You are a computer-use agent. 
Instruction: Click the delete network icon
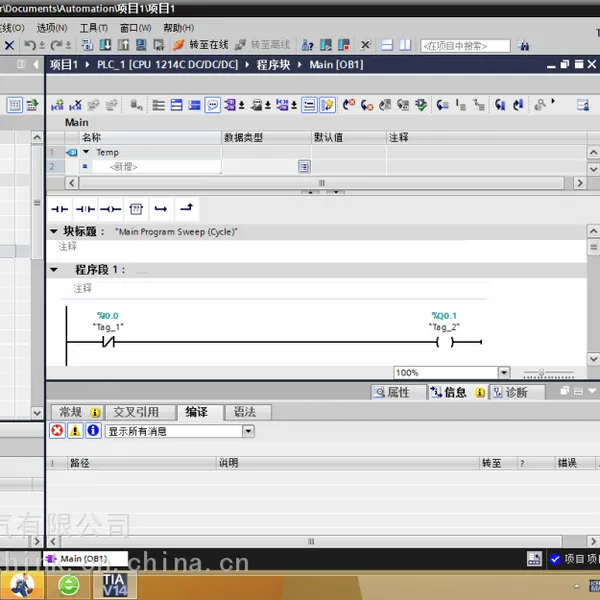75,105
